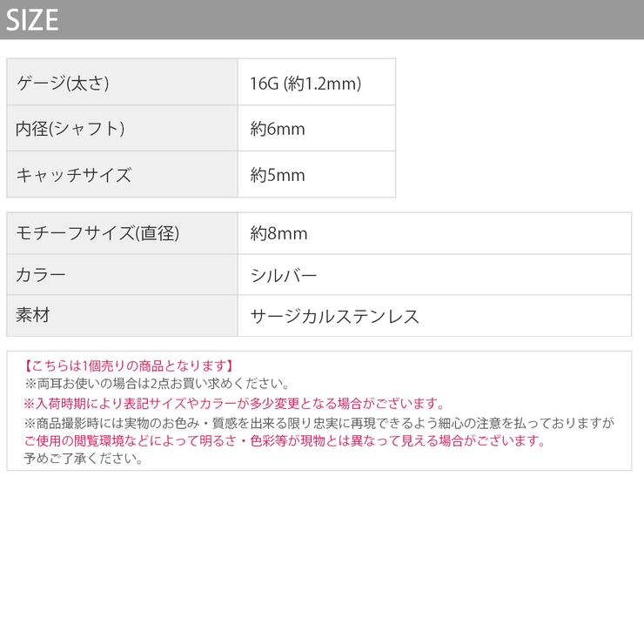Click the pink ご使用の閲覧環境 warning line
Viewport: 644px width, 644px height.
pyautogui.click(x=285, y=440)
